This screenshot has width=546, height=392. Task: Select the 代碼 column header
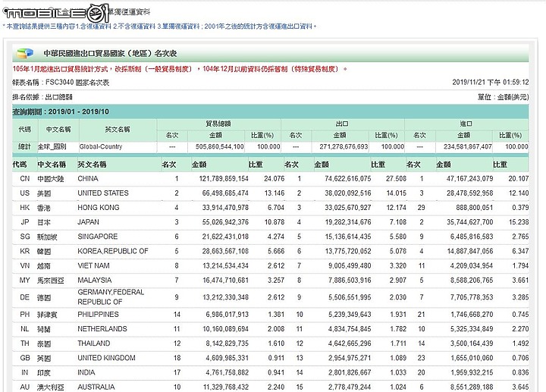click(x=19, y=164)
